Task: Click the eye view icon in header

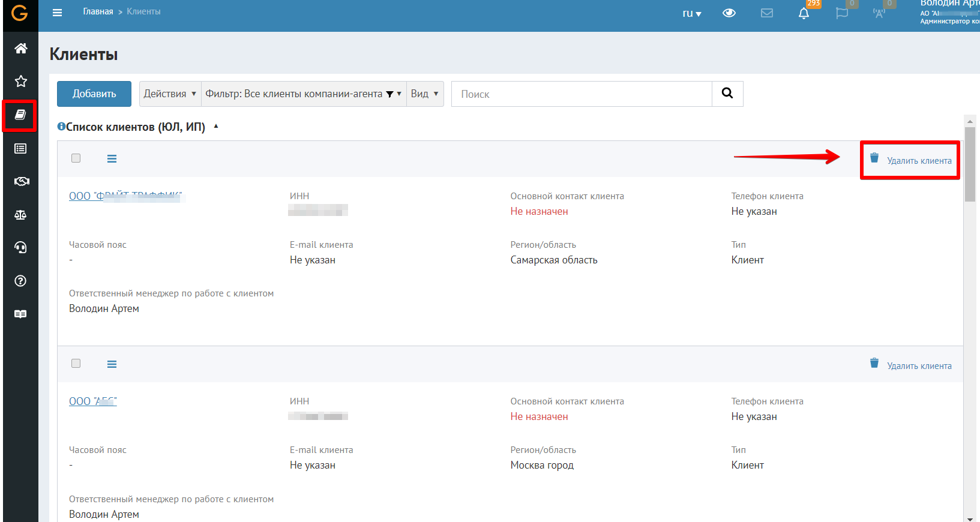Action: (x=729, y=13)
